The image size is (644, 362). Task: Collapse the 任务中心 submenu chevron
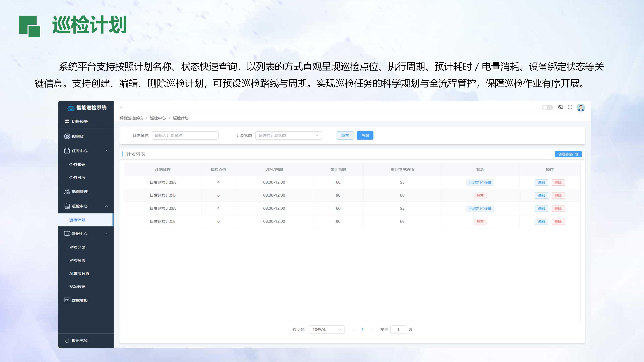[106, 151]
